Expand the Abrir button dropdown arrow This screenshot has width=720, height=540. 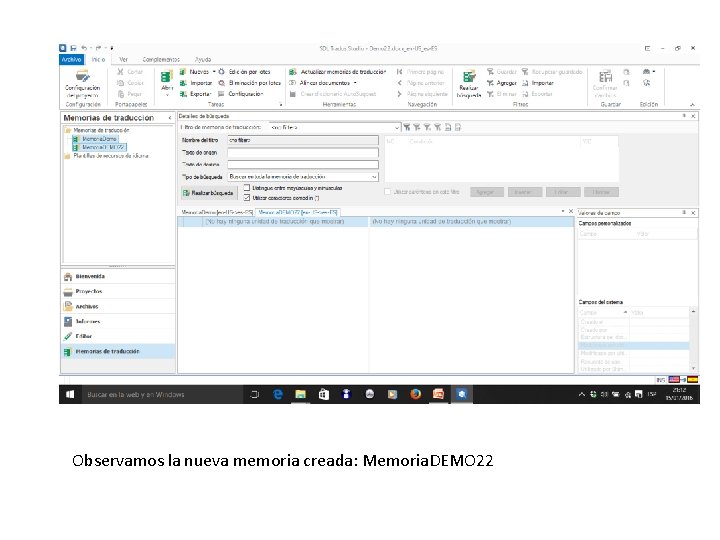(167, 96)
